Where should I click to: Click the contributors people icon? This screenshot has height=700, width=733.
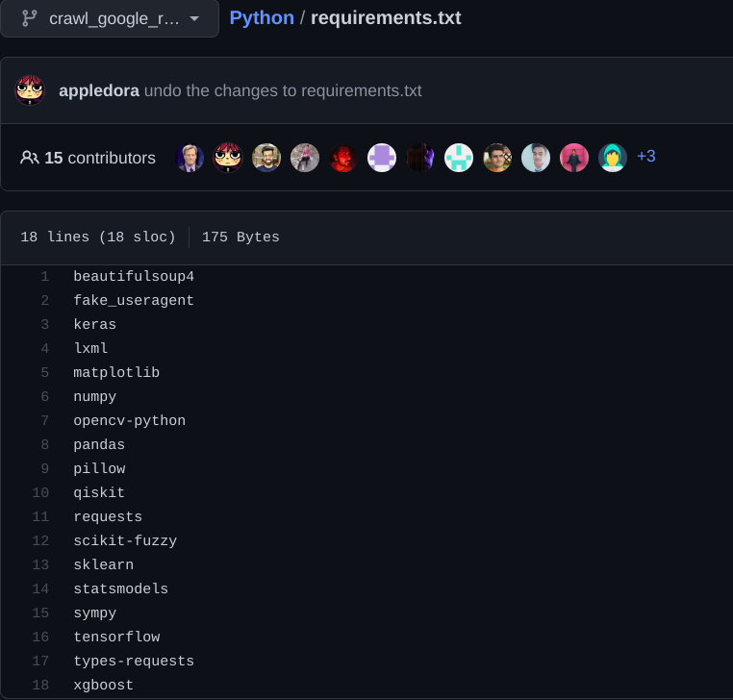(30, 158)
